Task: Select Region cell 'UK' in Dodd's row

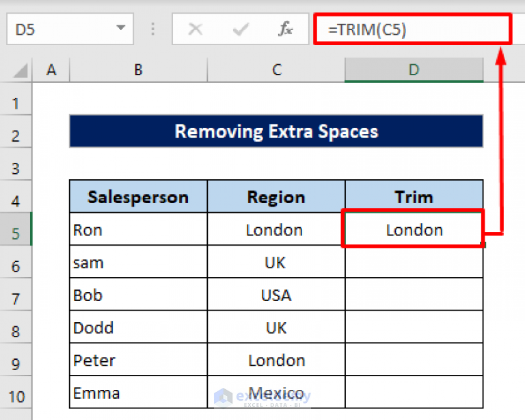Action: [x=276, y=327]
